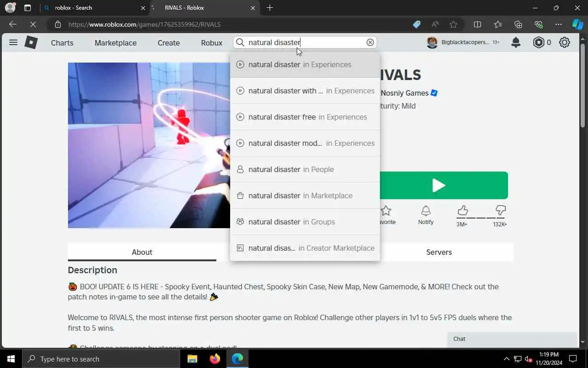The width and height of the screenshot is (588, 368).
Task: Open File Explorer from the taskbar
Action: 192,359
